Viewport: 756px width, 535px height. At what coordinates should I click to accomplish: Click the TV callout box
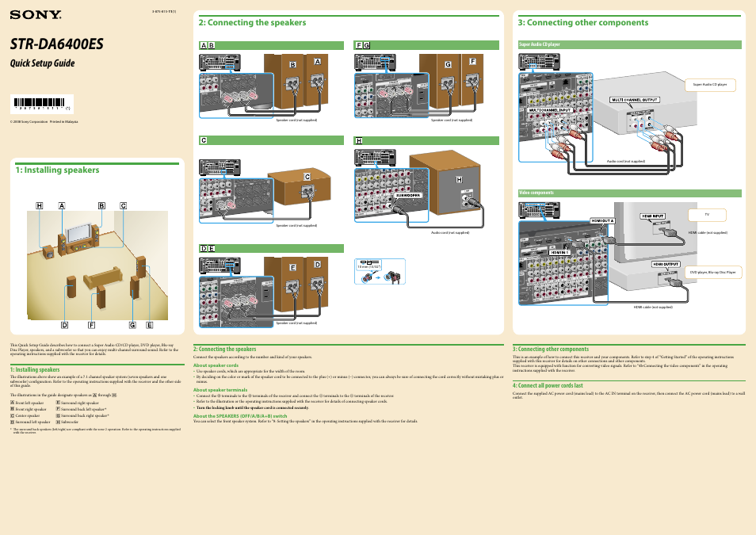point(707,215)
